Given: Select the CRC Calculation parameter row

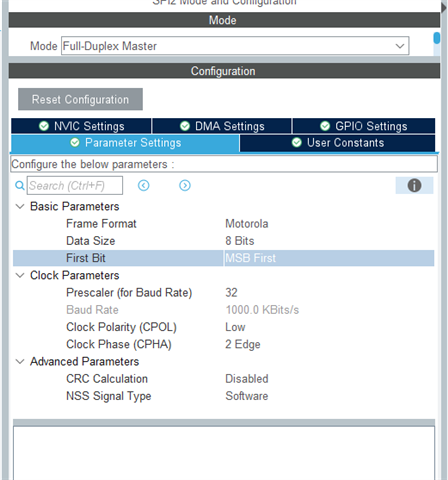Looking at the screenshot, I should pyautogui.click(x=224, y=379).
